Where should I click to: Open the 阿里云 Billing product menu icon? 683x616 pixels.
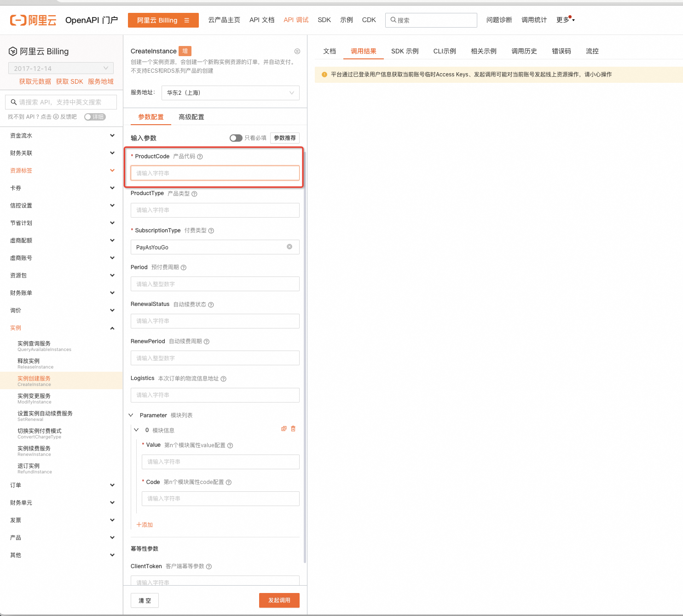coord(187,20)
